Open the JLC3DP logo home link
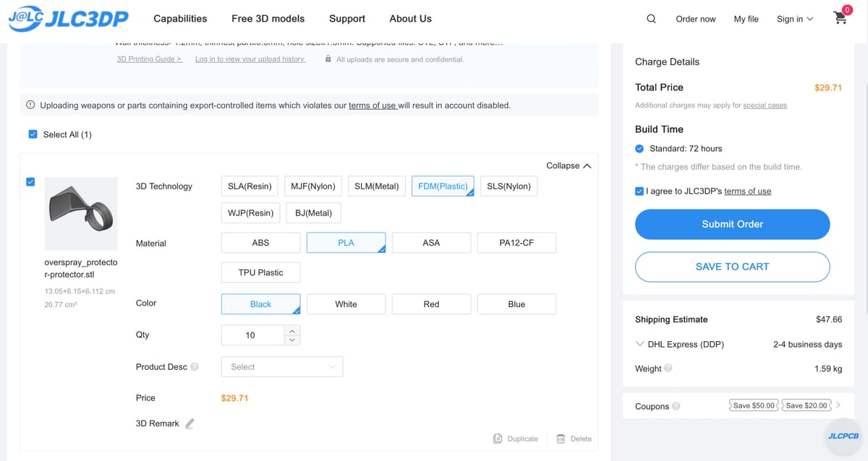 [69, 19]
